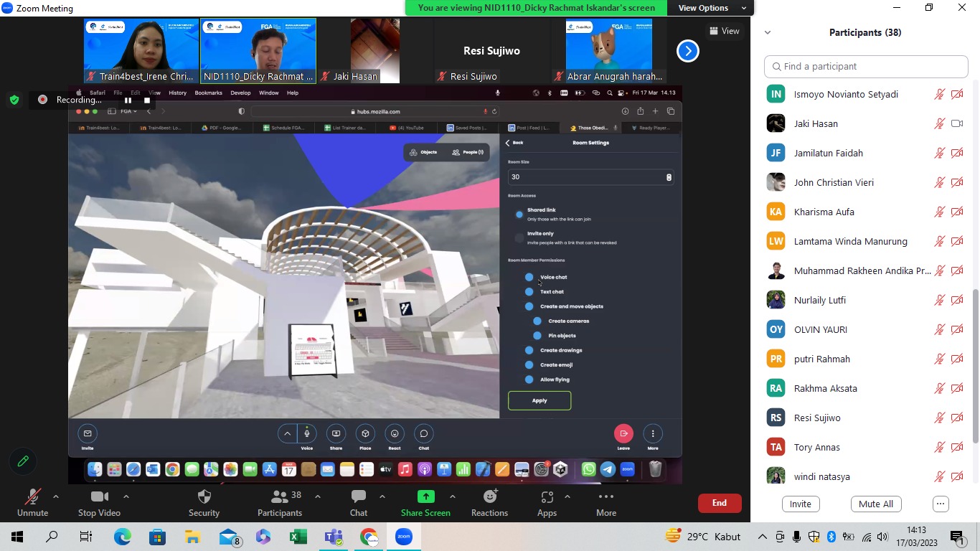Click the Apply button in Room Settings

[539, 400]
